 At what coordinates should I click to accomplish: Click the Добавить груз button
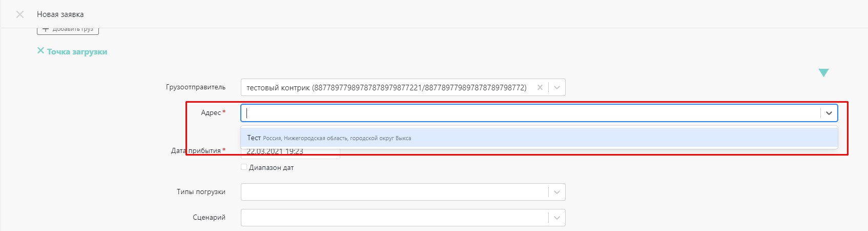[68, 30]
